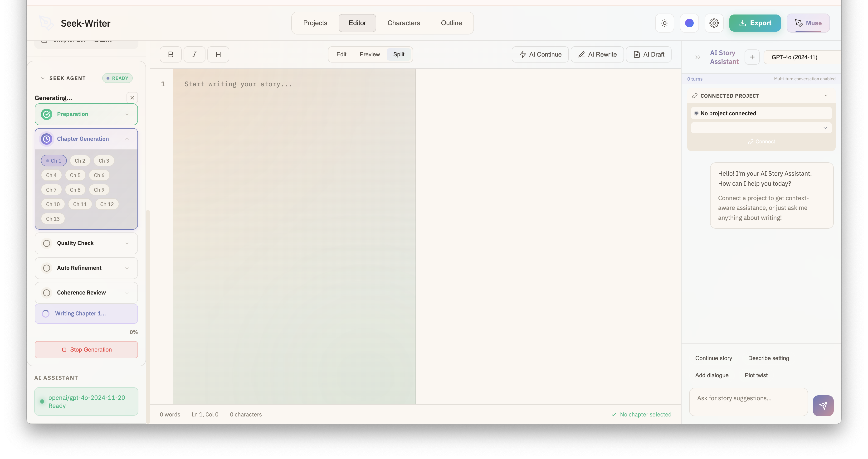Click the openai/gpt-4o model status card
The width and height of the screenshot is (868, 459).
pos(86,401)
